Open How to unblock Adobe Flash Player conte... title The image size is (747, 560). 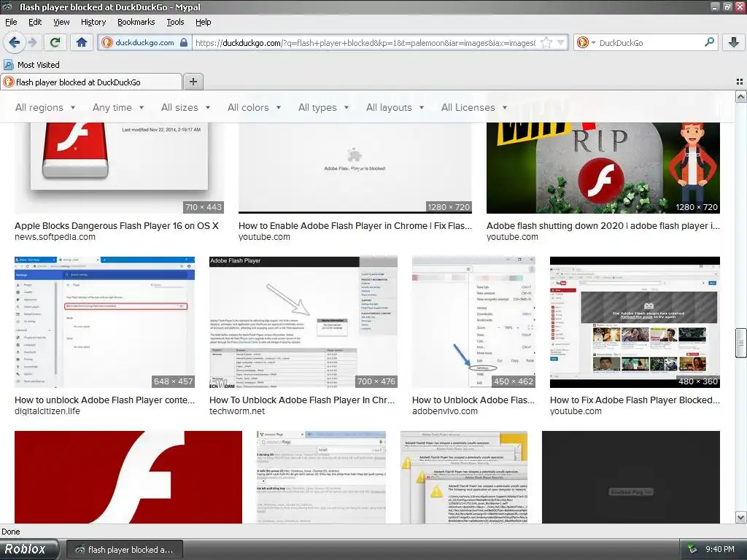click(x=105, y=400)
